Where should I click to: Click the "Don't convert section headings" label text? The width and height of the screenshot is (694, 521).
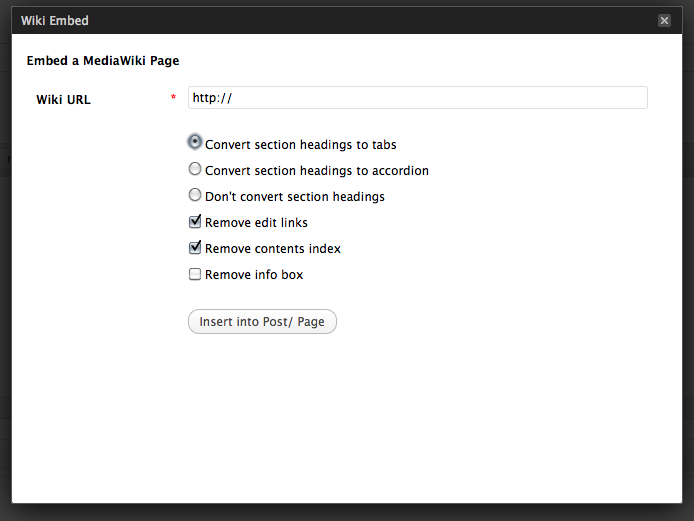pos(294,197)
